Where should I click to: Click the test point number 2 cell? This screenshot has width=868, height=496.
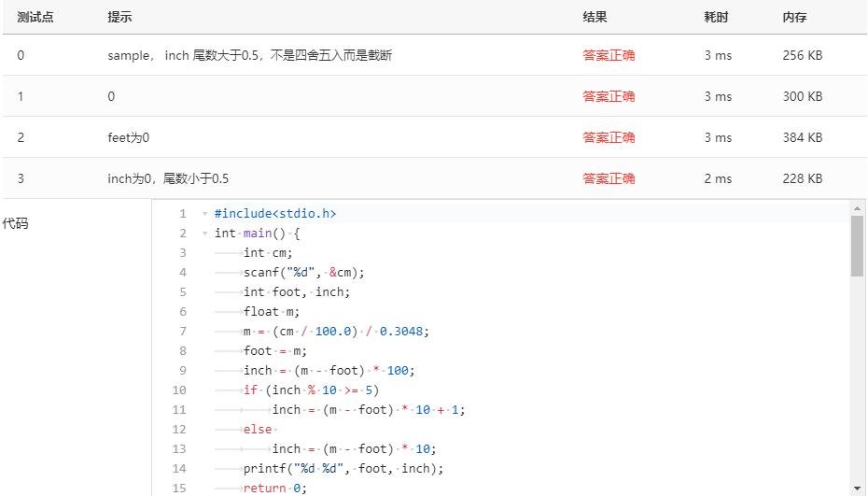[x=21, y=137]
